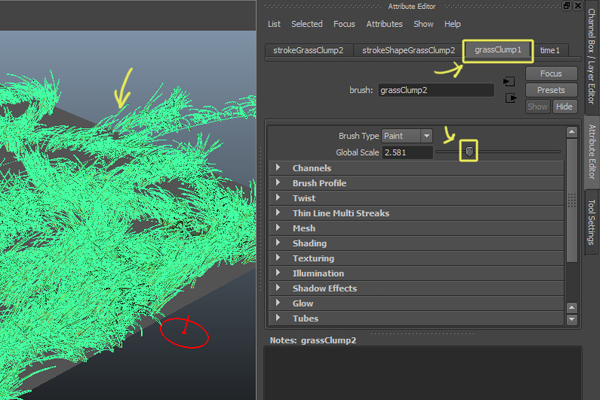600x400 pixels.
Task: Expand the Illumination section
Action: pos(416,273)
